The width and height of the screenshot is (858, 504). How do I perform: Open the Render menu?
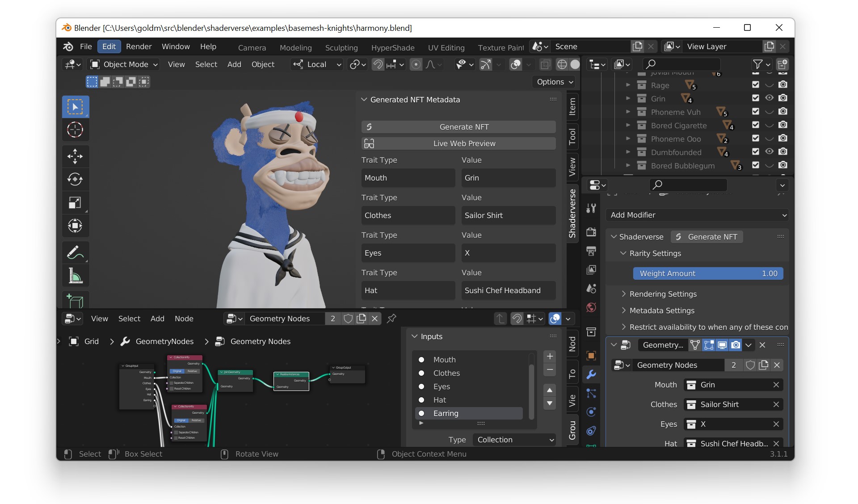click(x=139, y=46)
